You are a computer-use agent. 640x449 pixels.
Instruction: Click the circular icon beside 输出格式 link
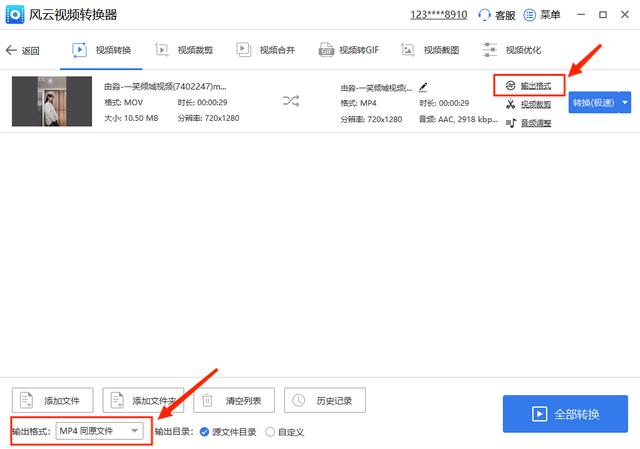click(511, 86)
